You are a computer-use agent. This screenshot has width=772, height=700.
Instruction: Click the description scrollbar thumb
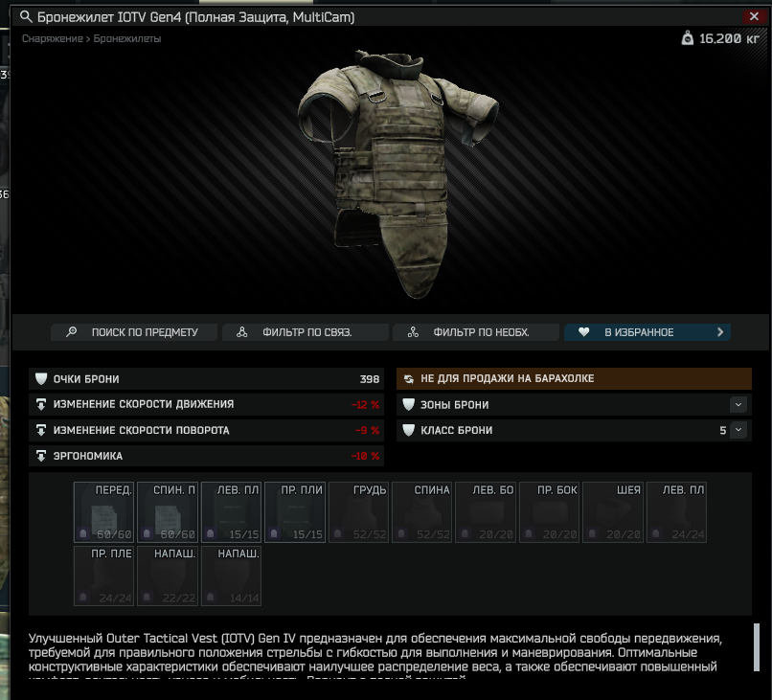tap(757, 647)
